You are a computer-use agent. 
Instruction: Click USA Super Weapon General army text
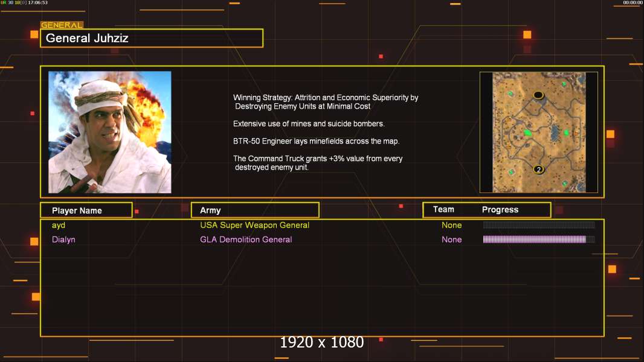pos(255,225)
